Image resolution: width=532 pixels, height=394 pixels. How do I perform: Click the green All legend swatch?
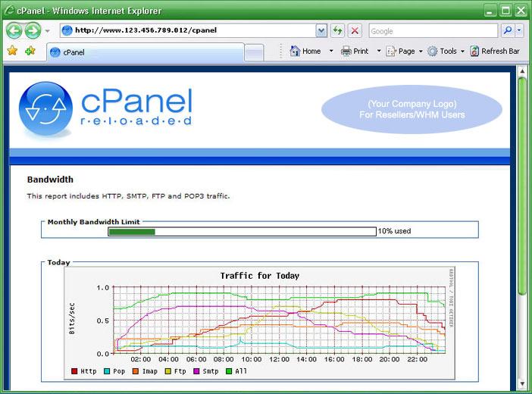[229, 371]
